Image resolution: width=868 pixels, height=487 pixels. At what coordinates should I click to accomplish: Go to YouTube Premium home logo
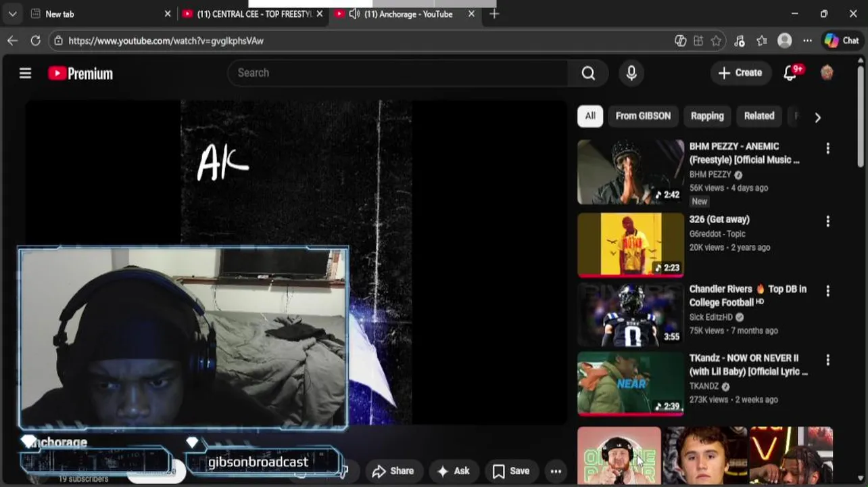coord(80,73)
